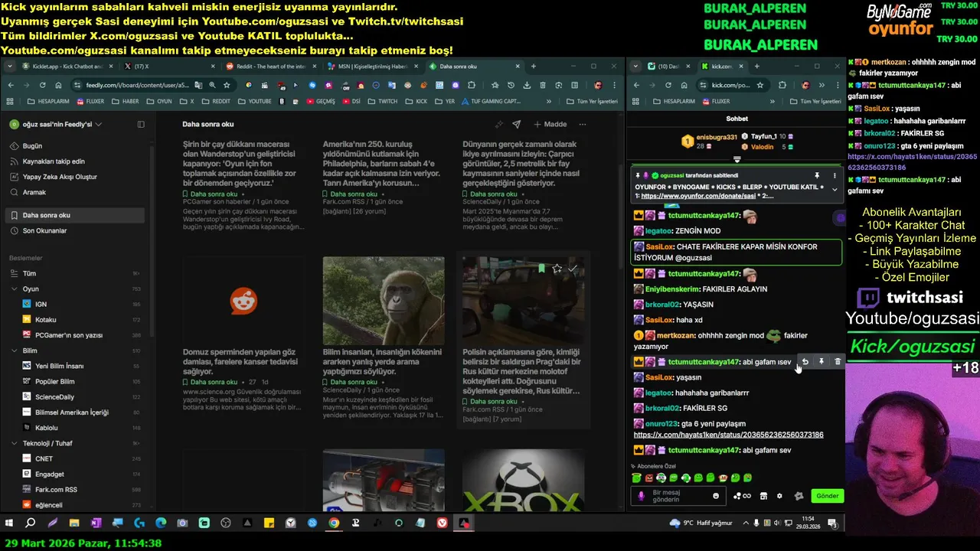Reload the Feedly page
980x551 pixels.
[42, 85]
